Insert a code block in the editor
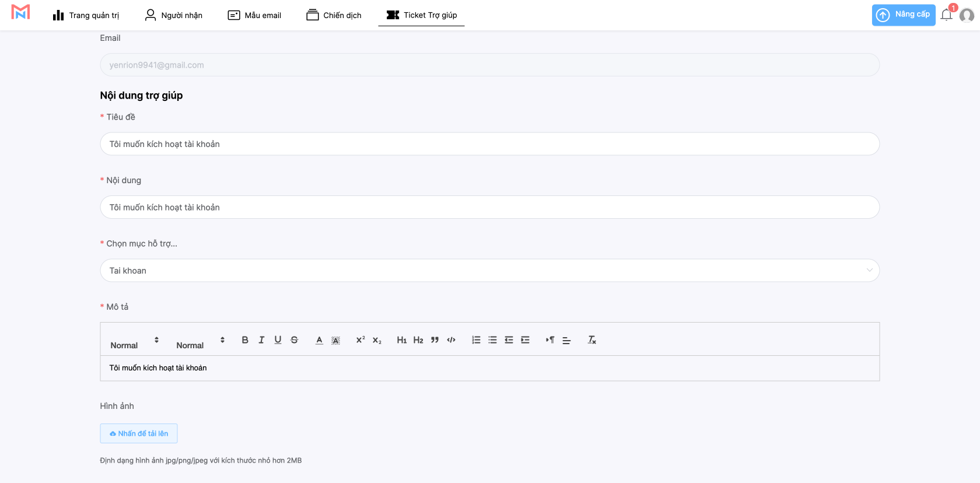980x483 pixels. point(451,340)
